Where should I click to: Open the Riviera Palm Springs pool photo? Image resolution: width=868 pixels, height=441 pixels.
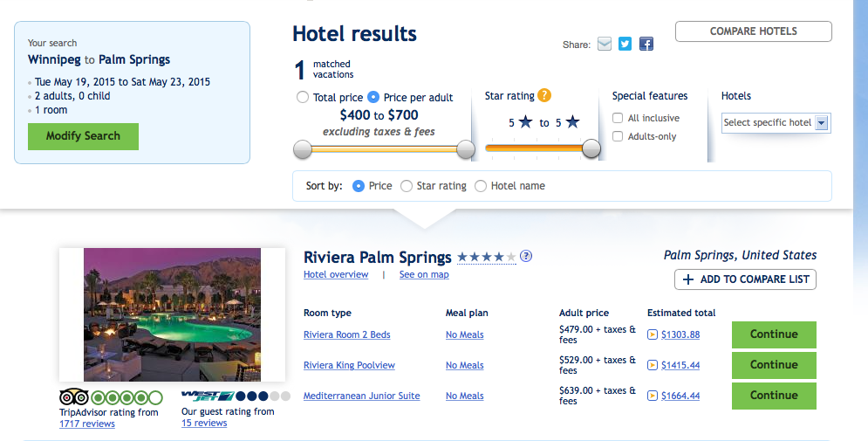[x=172, y=314]
